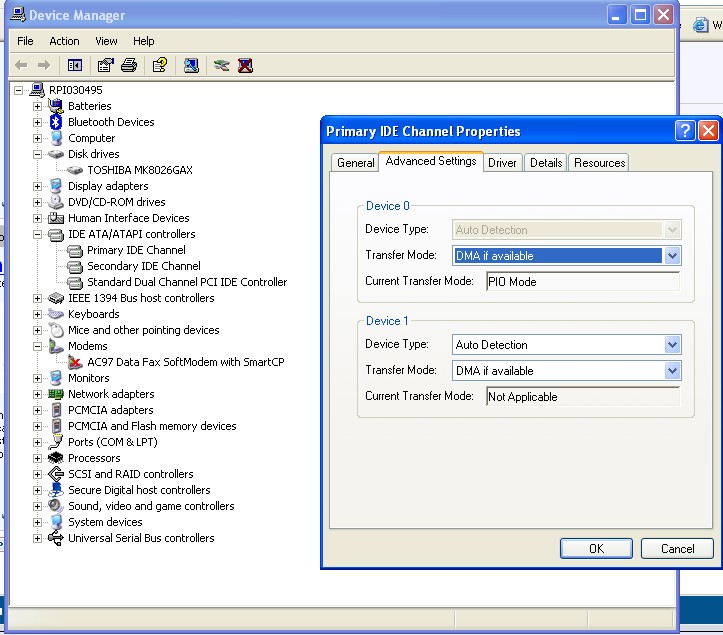Click the Update driver toolbar icon
Image resolution: width=723 pixels, height=635 pixels.
click(x=221, y=65)
